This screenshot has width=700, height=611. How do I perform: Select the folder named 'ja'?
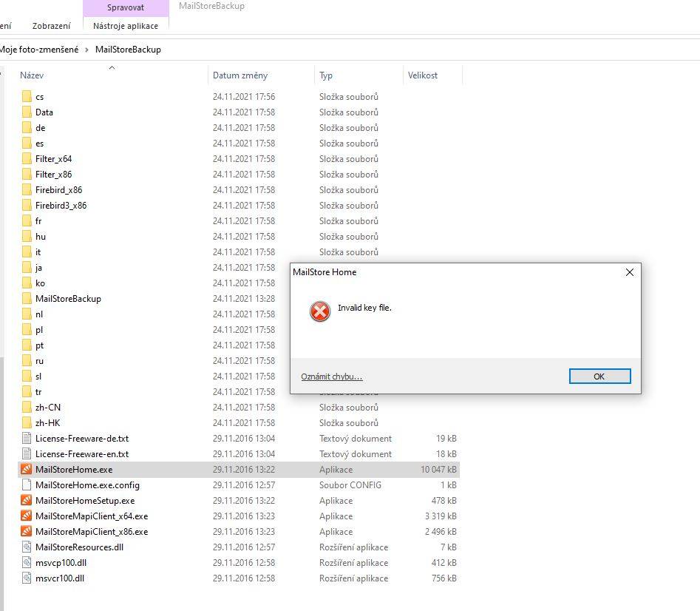click(38, 268)
